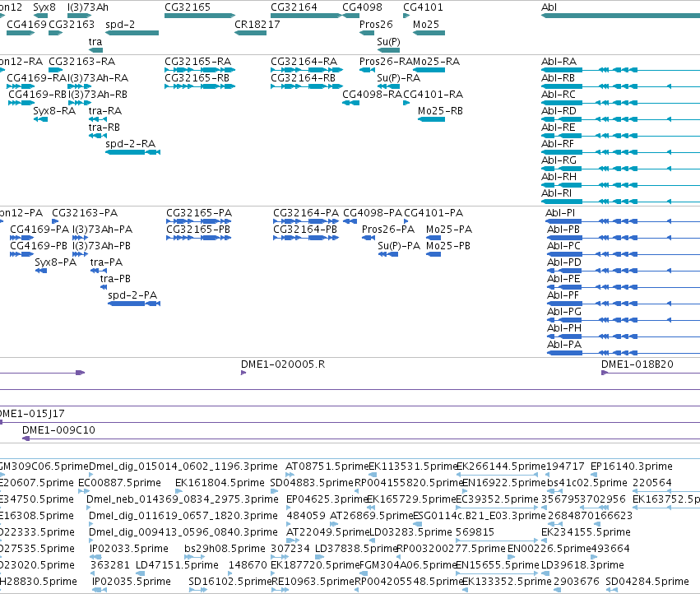Select the IP02033.5prime EST label

tap(129, 548)
